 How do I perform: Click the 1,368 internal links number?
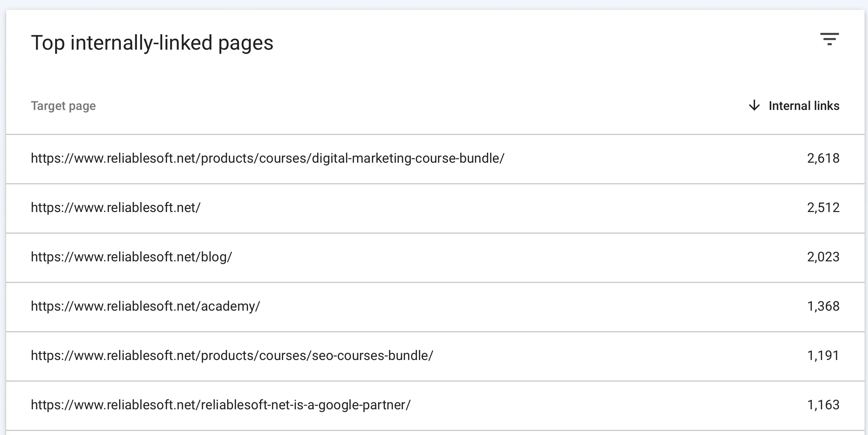click(823, 306)
